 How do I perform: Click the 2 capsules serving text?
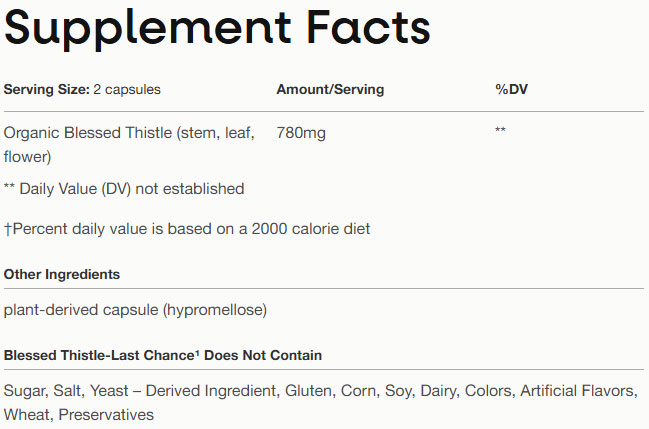click(x=126, y=90)
